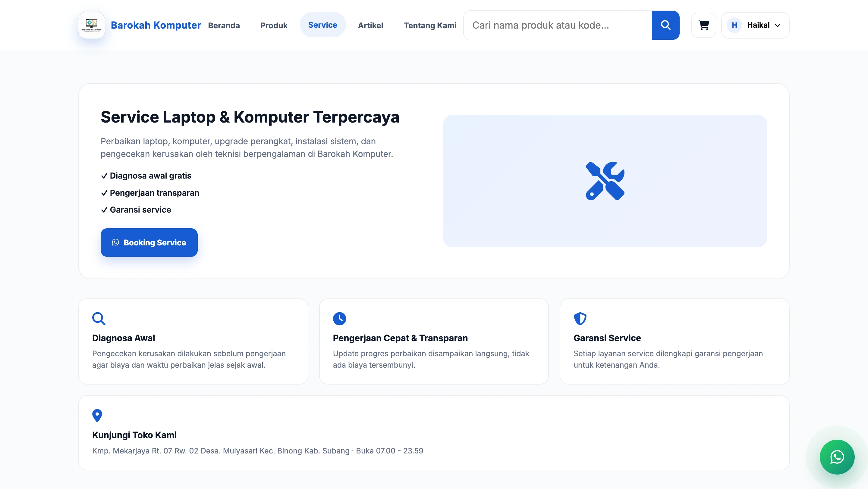Screen dimensions: 868x489
Task: Click the magnifier icon above Diagnosa Awal
Action: tap(99, 318)
